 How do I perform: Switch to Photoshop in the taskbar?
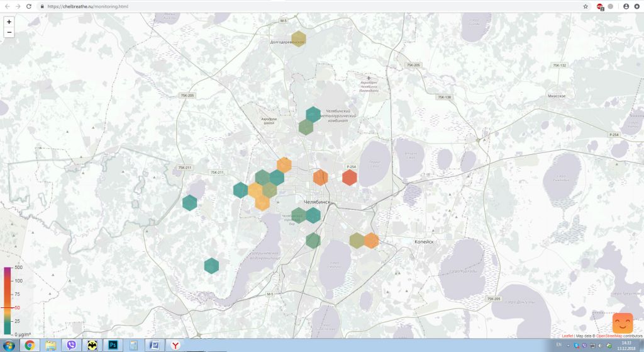pos(113,346)
